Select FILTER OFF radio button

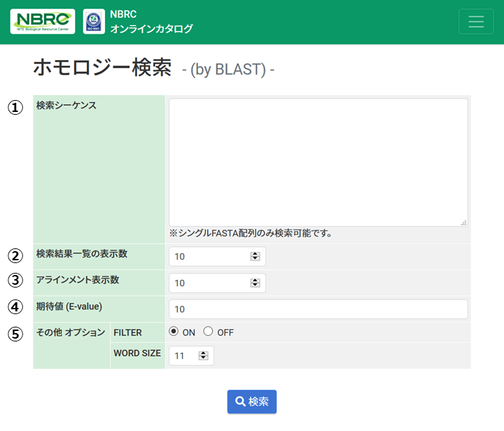208,332
